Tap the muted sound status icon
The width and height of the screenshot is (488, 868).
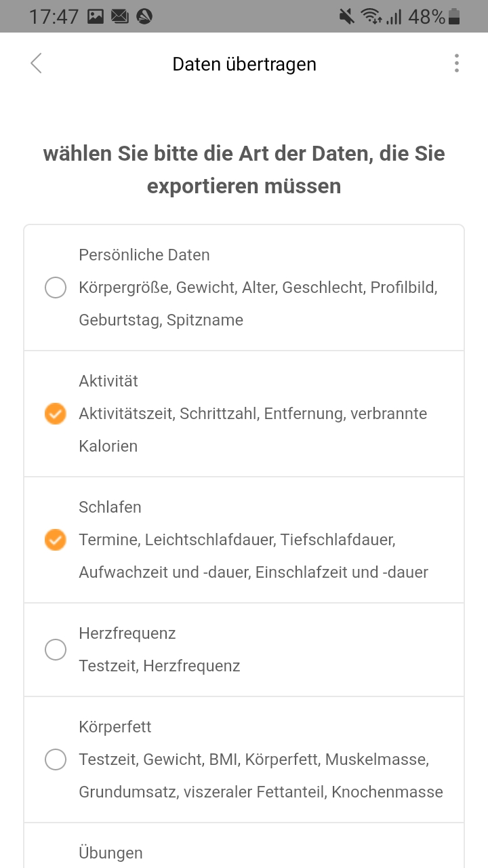coord(347,16)
